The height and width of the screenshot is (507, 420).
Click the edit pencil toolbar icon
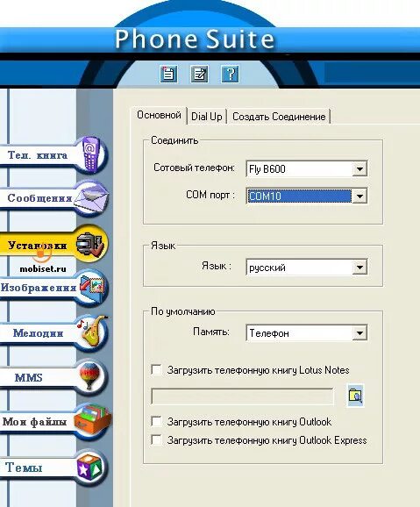coord(199,74)
